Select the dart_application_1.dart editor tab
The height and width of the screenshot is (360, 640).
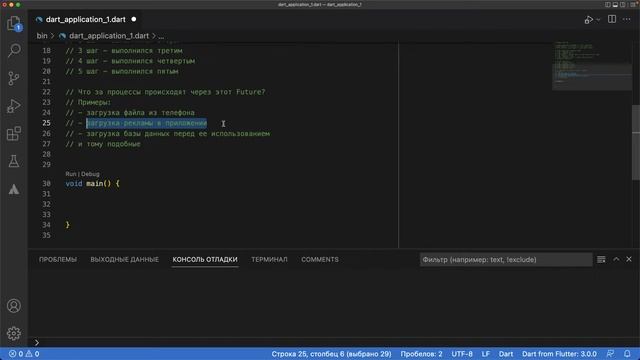(86, 20)
